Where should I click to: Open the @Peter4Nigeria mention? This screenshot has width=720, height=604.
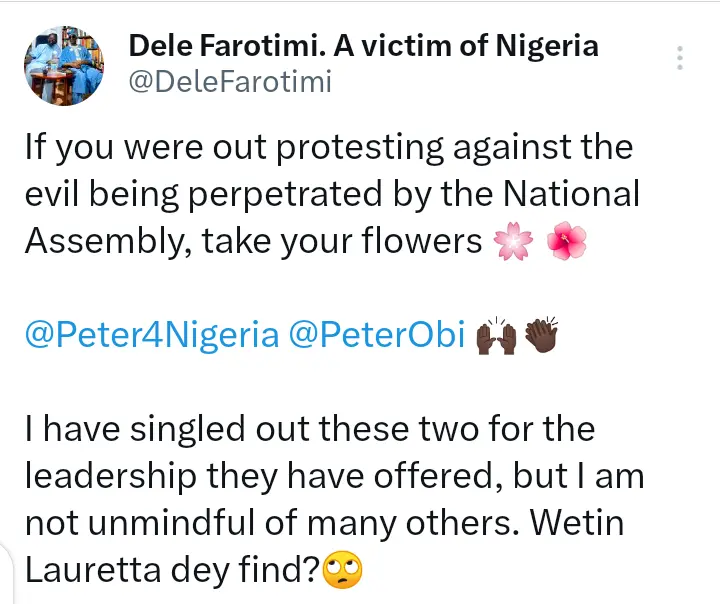[152, 336]
